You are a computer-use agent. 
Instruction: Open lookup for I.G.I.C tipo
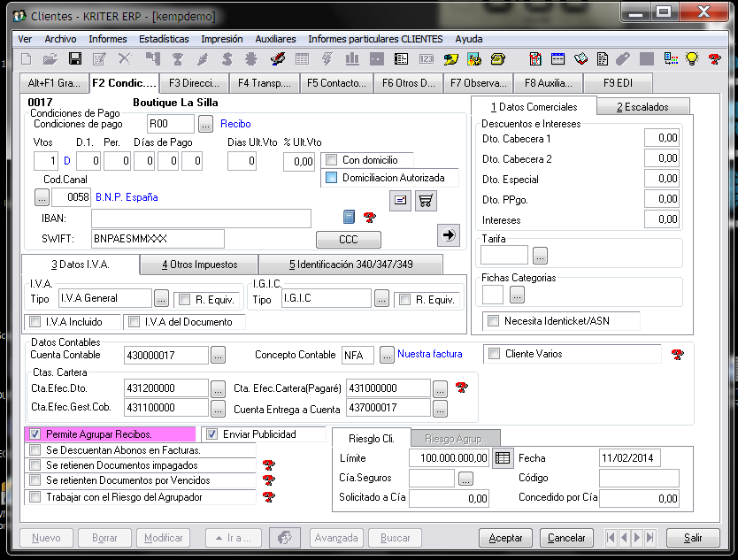381,299
